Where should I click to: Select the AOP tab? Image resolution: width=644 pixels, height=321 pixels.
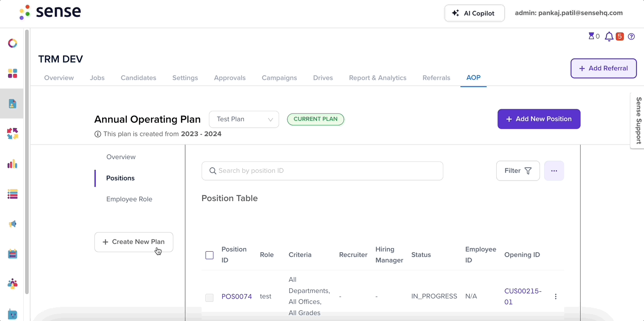pos(473,78)
